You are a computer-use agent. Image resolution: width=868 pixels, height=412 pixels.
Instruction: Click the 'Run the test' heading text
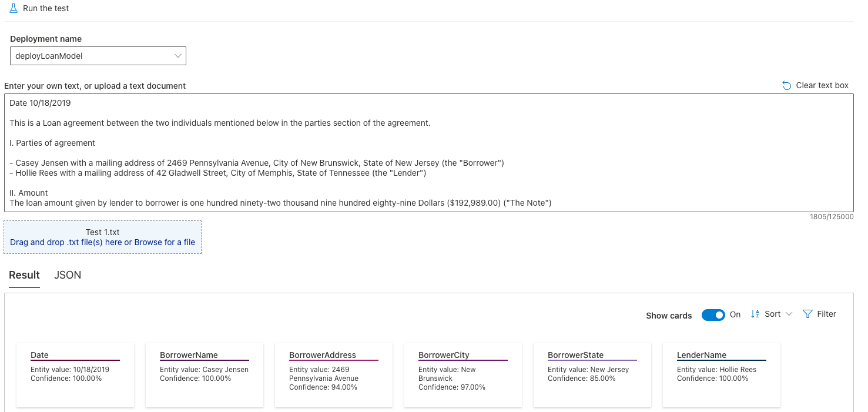click(x=46, y=8)
